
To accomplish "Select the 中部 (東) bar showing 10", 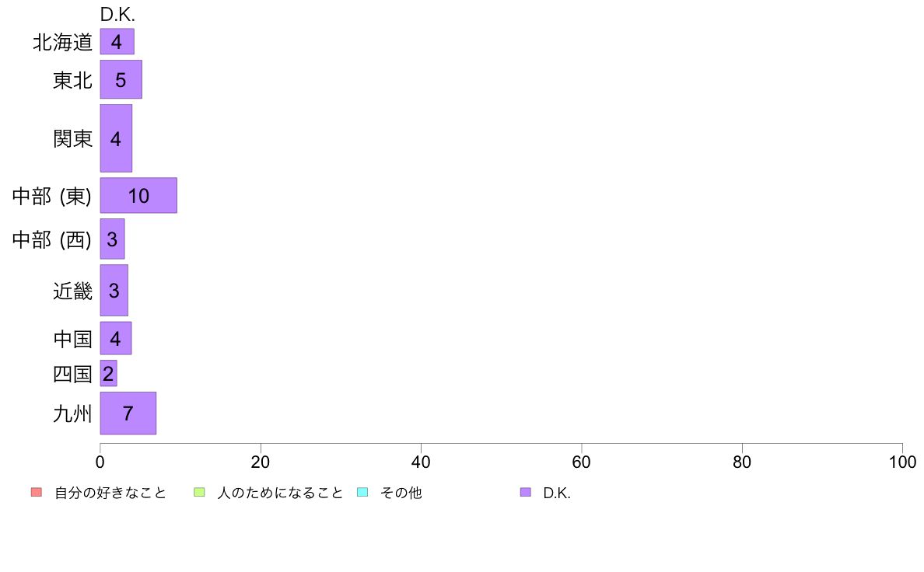I will pyautogui.click(x=138, y=196).
